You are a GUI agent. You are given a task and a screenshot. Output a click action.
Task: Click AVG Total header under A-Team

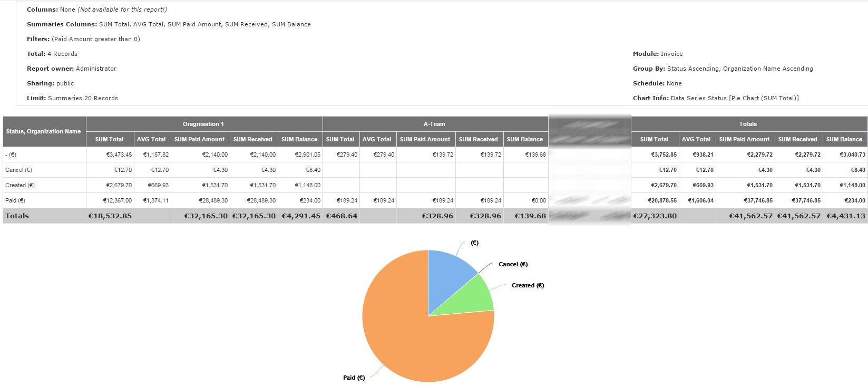point(377,139)
